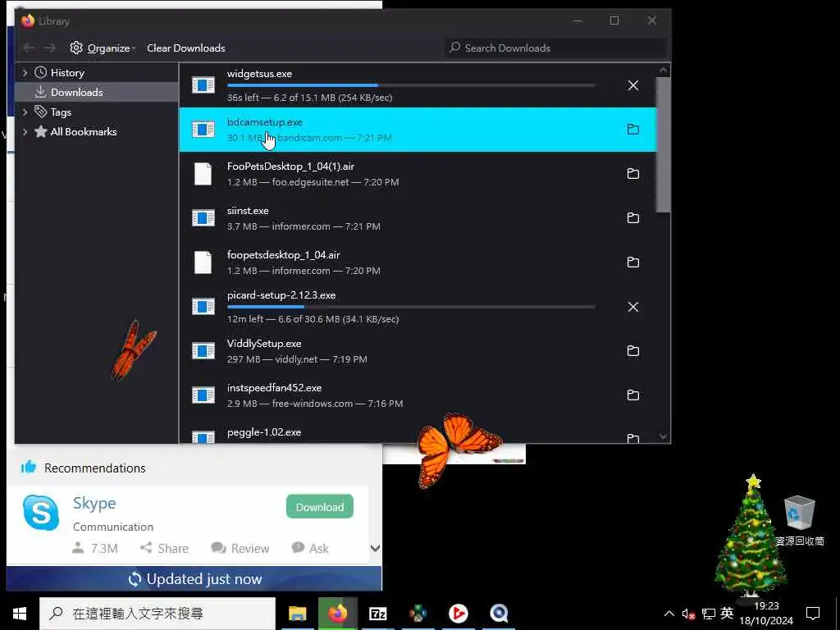The image size is (840, 630).
Task: Open the Organize menu
Action: tap(103, 48)
